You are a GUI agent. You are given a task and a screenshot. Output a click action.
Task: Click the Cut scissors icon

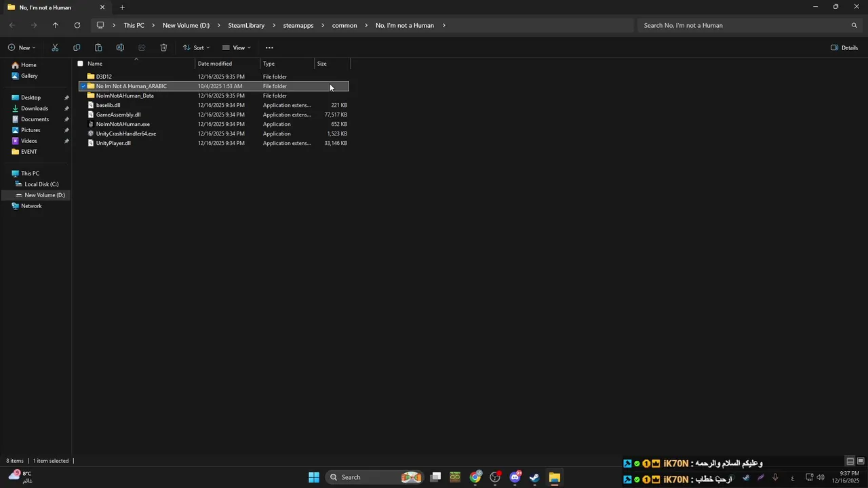55,47
